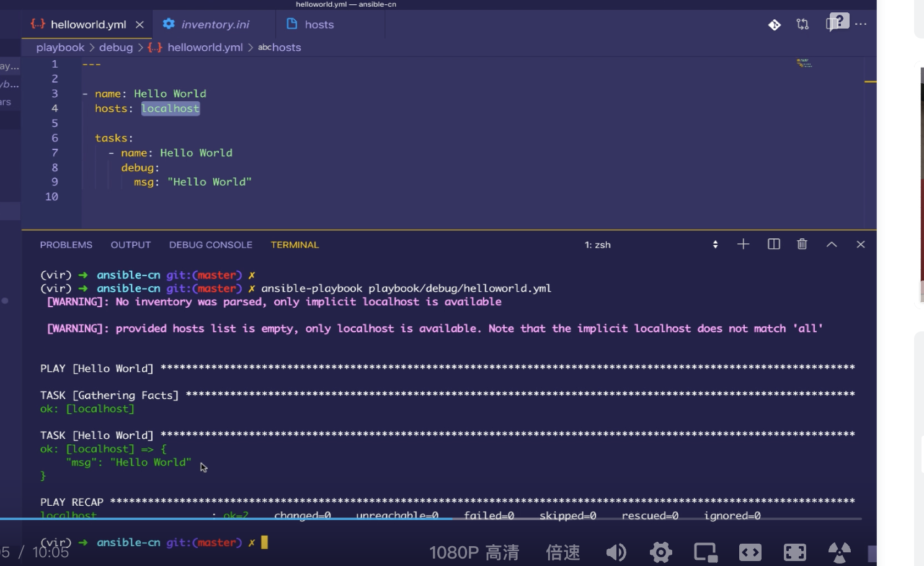Click the highlighted 'localhost' value on line 4
This screenshot has width=924, height=566.
tap(171, 109)
